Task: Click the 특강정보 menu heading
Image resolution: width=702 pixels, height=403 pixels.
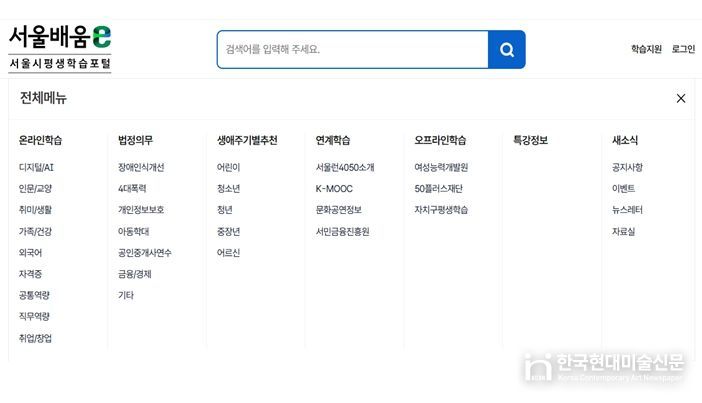Action: click(530, 141)
